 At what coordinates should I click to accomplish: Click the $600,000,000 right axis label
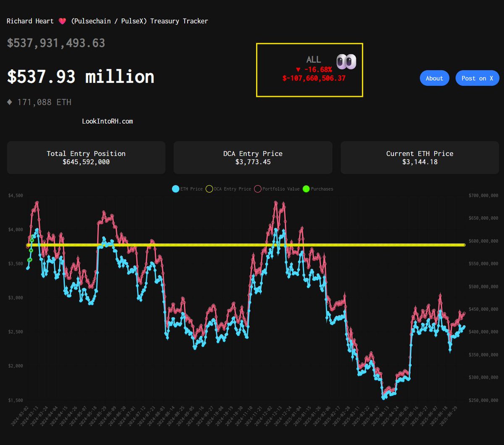click(x=483, y=241)
